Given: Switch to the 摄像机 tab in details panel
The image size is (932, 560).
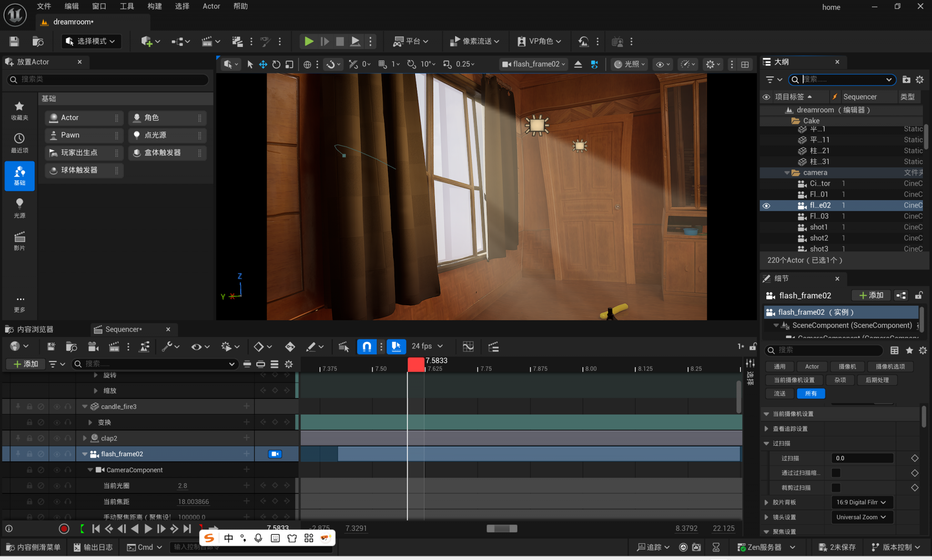Looking at the screenshot, I should (847, 366).
